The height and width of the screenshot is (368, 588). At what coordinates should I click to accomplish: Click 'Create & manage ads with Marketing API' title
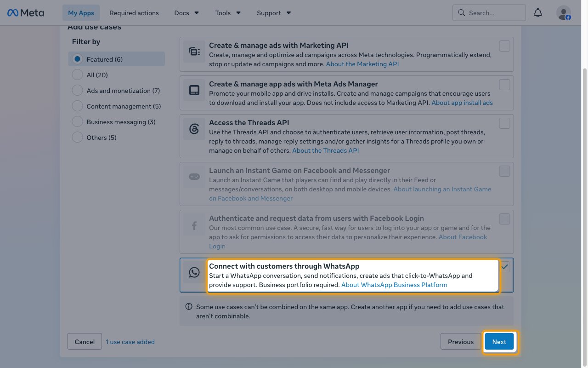coord(279,46)
